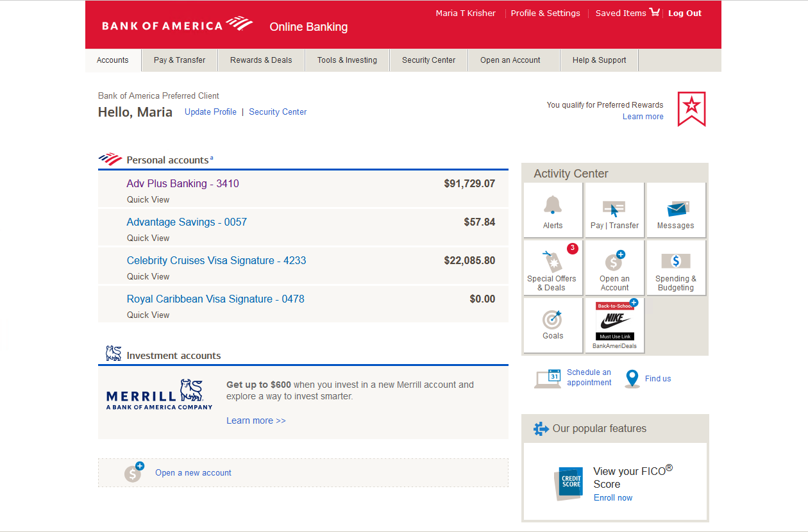Click the Update Profile link
This screenshot has width=808, height=532.
pyautogui.click(x=210, y=112)
